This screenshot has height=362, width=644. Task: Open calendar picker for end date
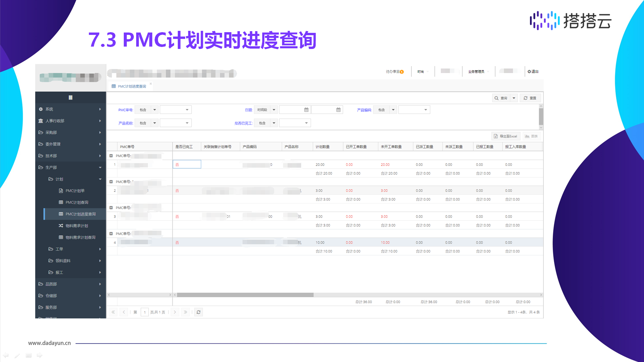point(338,110)
